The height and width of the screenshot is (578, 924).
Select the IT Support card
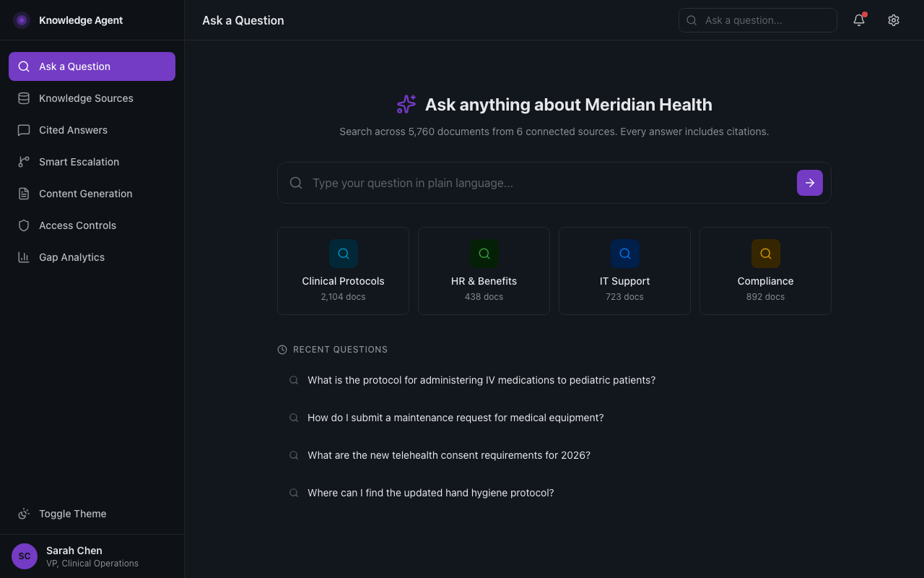point(624,271)
